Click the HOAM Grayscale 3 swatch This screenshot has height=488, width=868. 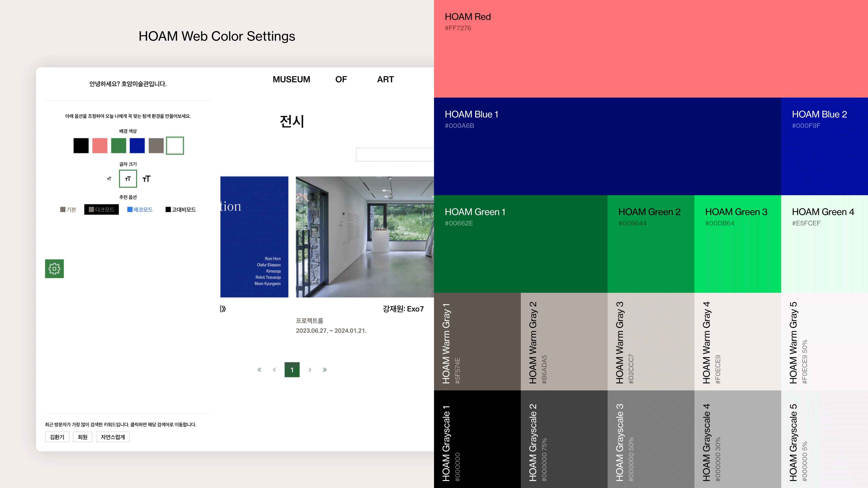651,439
